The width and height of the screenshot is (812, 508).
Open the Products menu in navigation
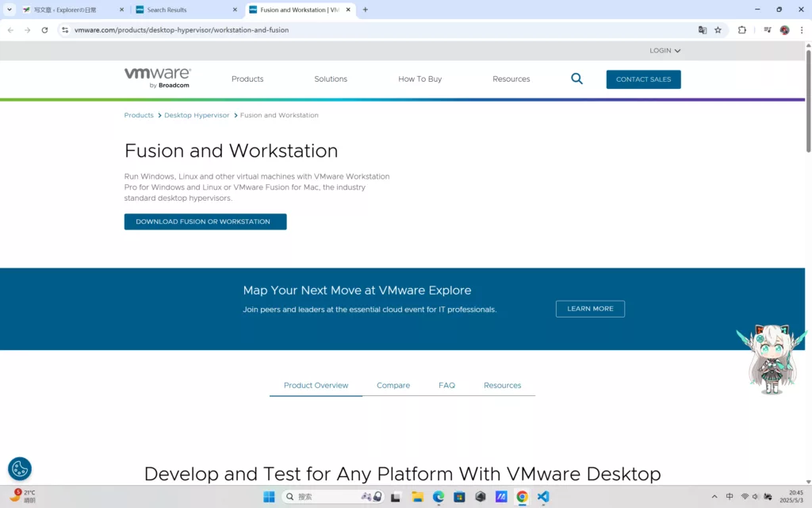[247, 79]
